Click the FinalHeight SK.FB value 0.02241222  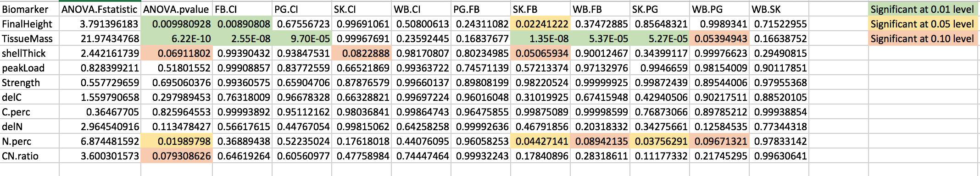coord(540,24)
